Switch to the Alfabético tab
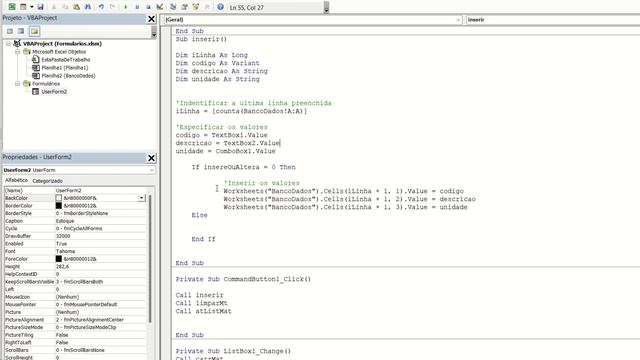Screen dimensions: 640x360 point(16,180)
